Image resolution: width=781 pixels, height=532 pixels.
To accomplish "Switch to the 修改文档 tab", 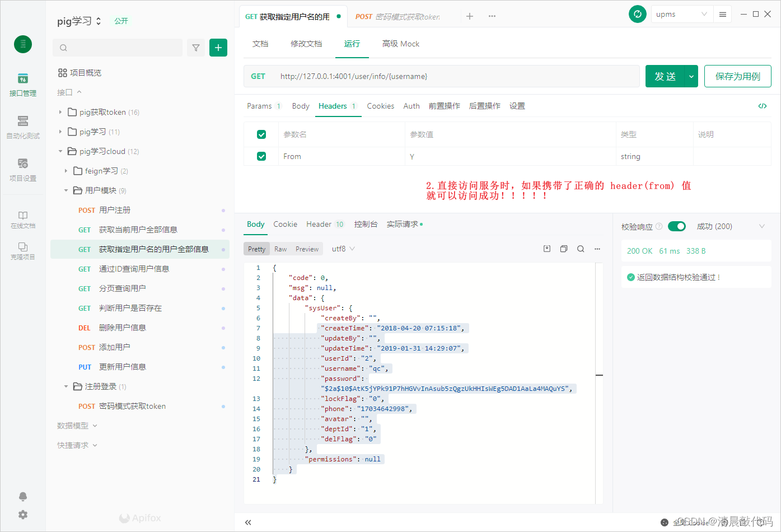I will 306,44.
